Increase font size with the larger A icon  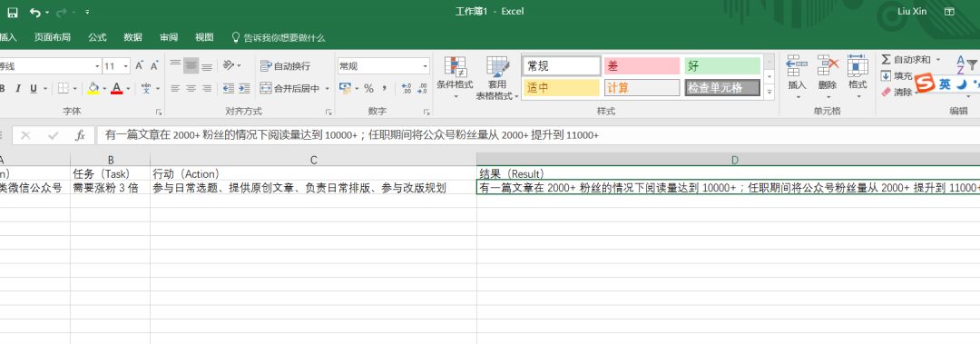(x=140, y=65)
